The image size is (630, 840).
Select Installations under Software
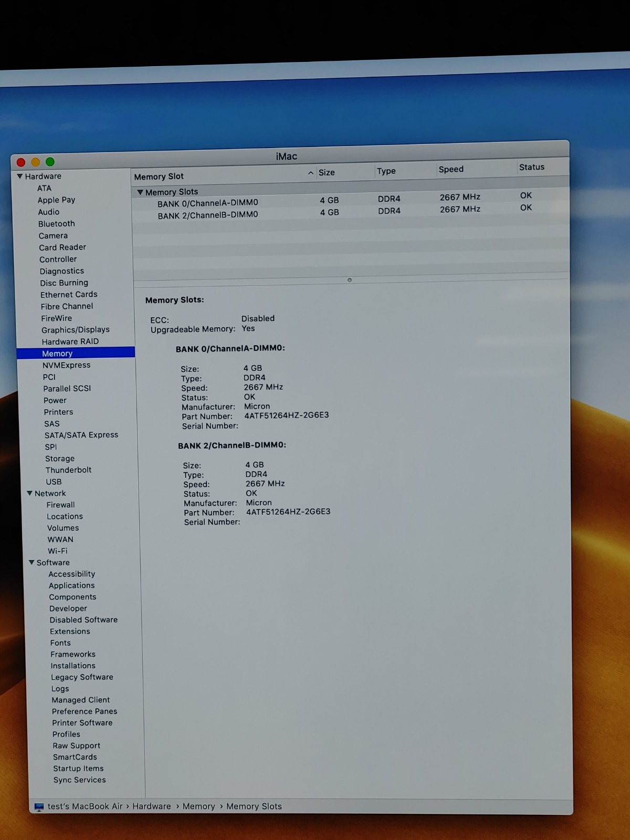pyautogui.click(x=73, y=666)
